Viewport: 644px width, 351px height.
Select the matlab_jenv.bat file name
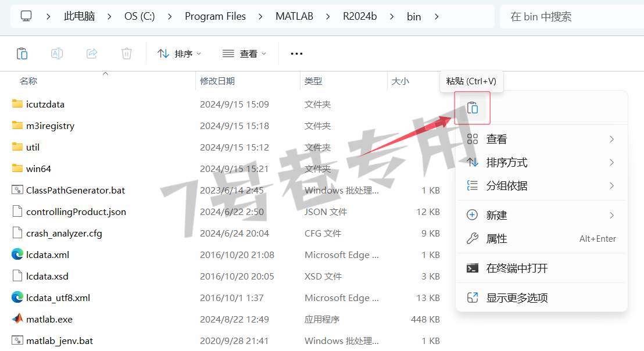[59, 341]
